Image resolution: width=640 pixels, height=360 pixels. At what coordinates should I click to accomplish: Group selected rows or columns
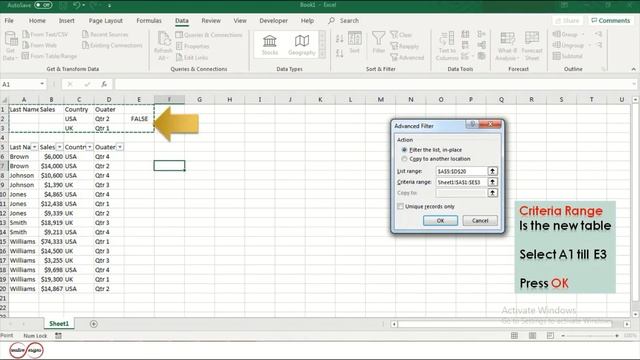[568, 34]
